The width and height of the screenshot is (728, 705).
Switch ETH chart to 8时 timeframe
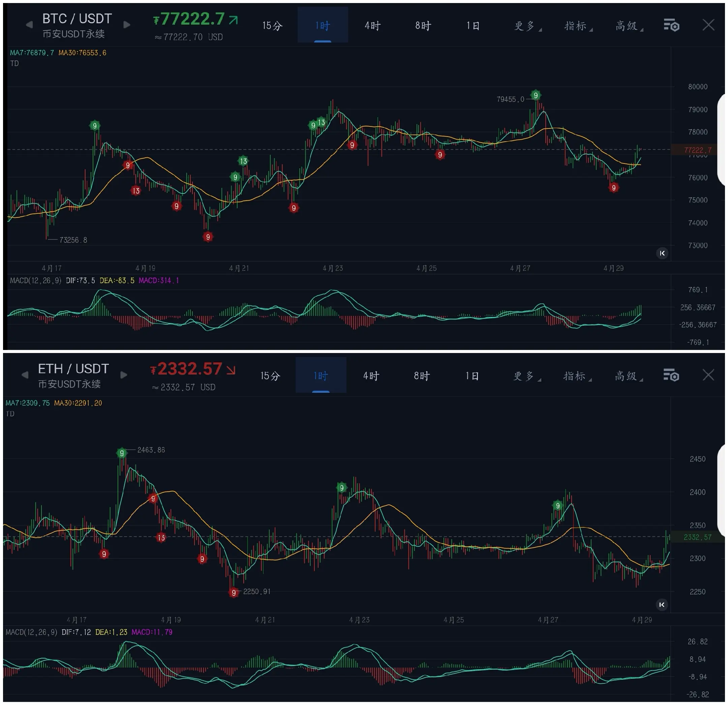[422, 376]
